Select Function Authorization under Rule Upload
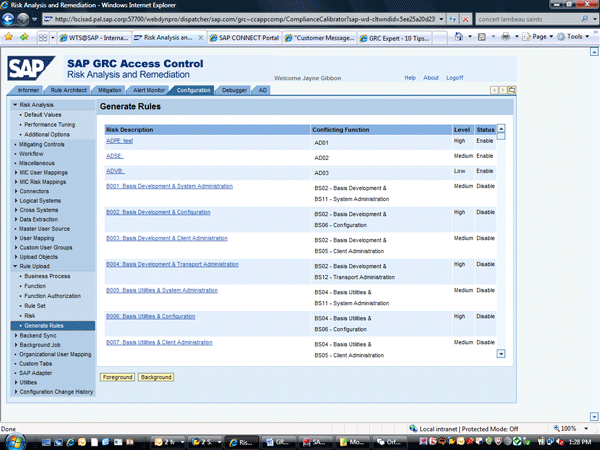Viewport: 600px width, 450px height. (x=52, y=296)
